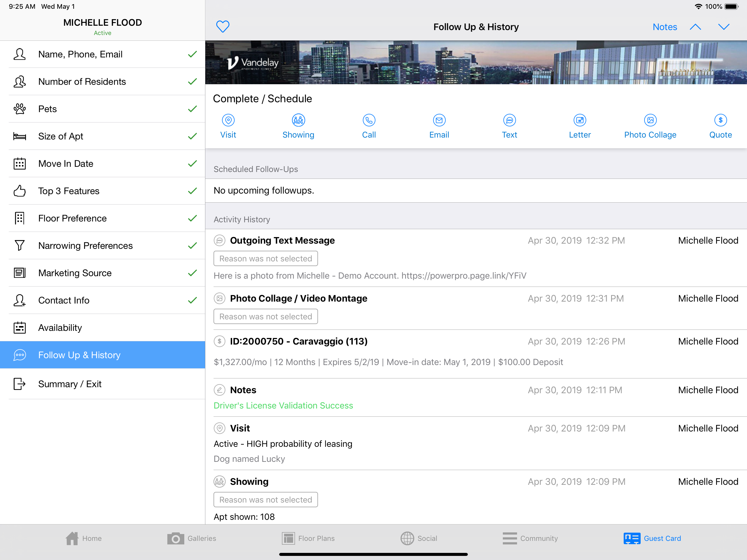Click the Wi-Fi indicator in status bar
Image resolution: width=747 pixels, height=560 pixels.
[x=698, y=6]
